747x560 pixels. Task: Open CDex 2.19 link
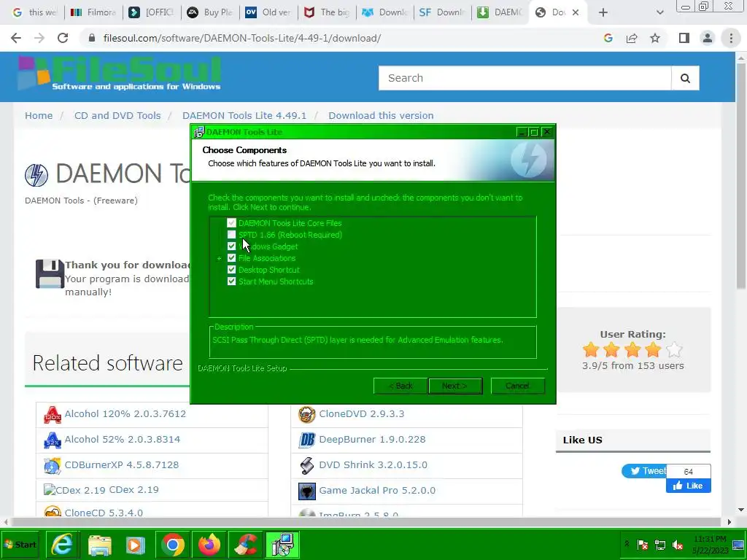click(134, 490)
